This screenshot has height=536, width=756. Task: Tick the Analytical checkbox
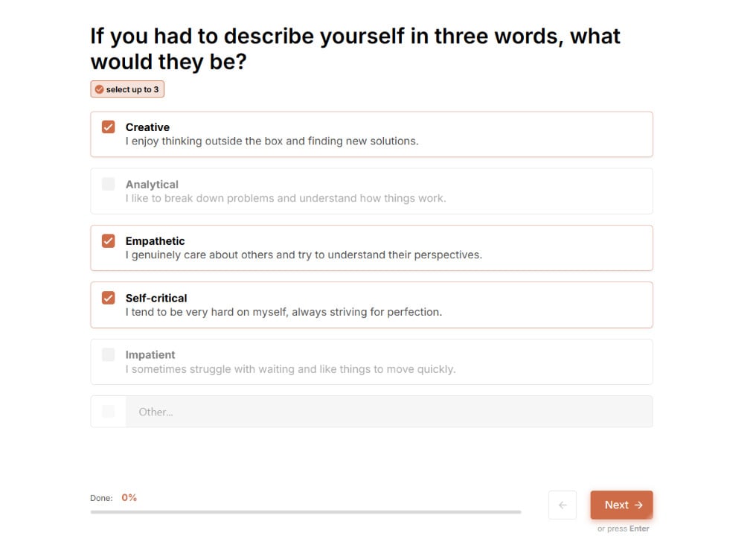(109, 184)
